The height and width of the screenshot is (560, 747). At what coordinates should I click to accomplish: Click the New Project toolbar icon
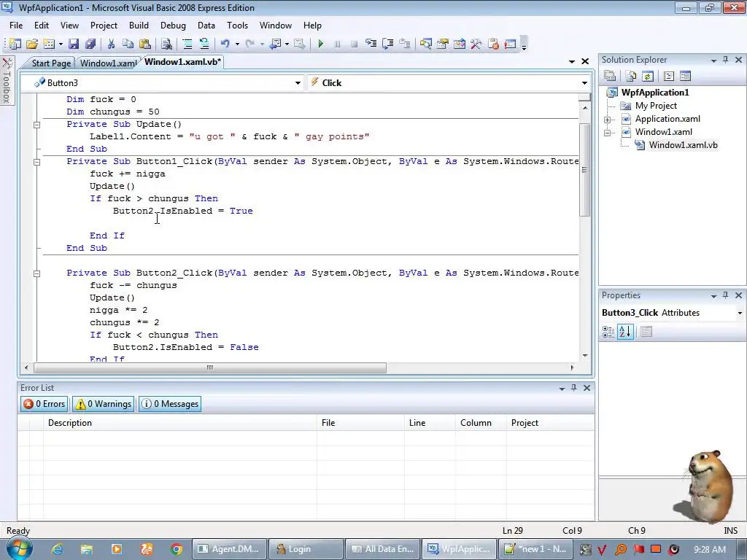point(15,44)
